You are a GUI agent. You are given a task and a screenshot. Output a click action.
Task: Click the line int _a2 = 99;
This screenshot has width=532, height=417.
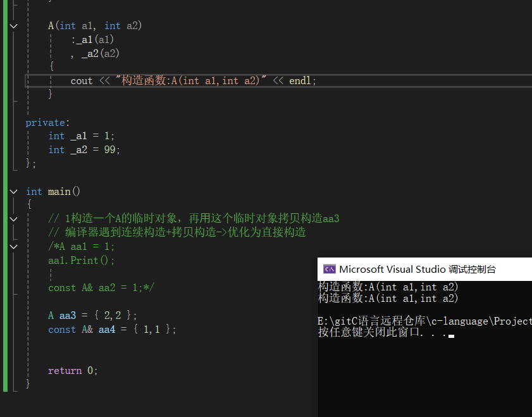point(84,149)
